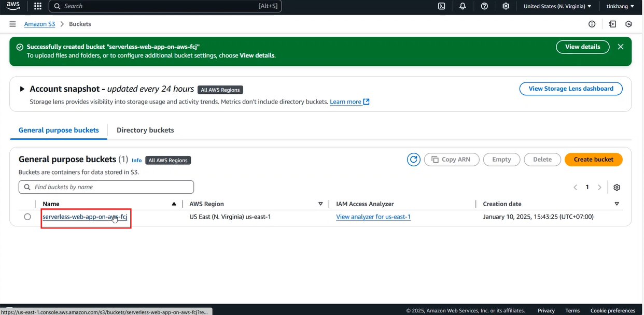
Task: Open the tlnkhang account menu
Action: [620, 6]
